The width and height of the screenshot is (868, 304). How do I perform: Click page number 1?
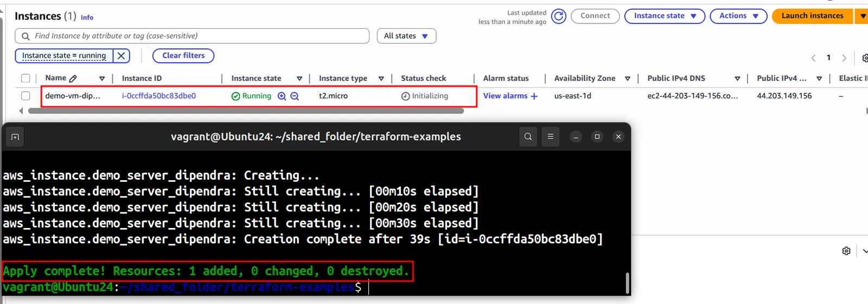click(x=828, y=58)
